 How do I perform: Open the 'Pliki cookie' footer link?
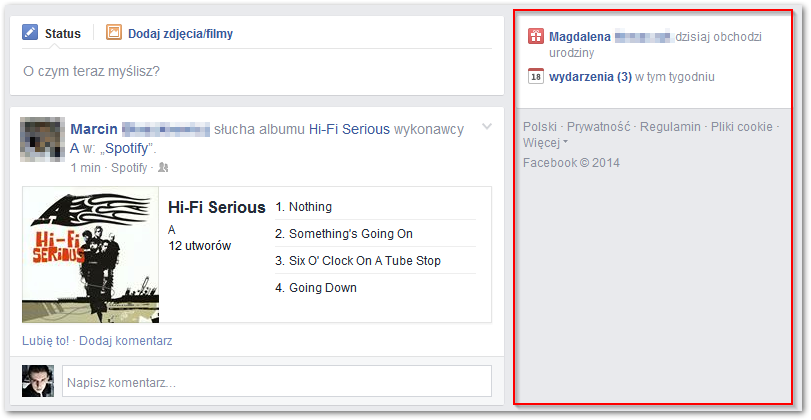point(742,127)
